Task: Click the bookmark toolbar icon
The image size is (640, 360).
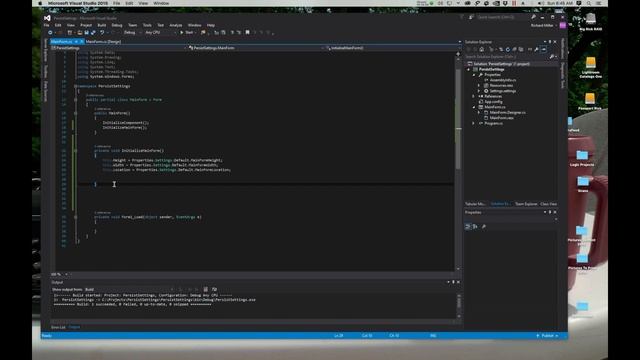Action: [247, 32]
